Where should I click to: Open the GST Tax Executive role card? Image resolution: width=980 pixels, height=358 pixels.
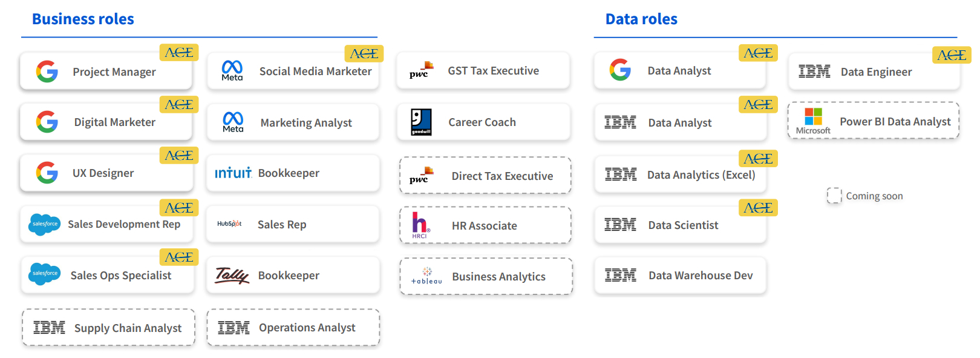[x=483, y=71]
